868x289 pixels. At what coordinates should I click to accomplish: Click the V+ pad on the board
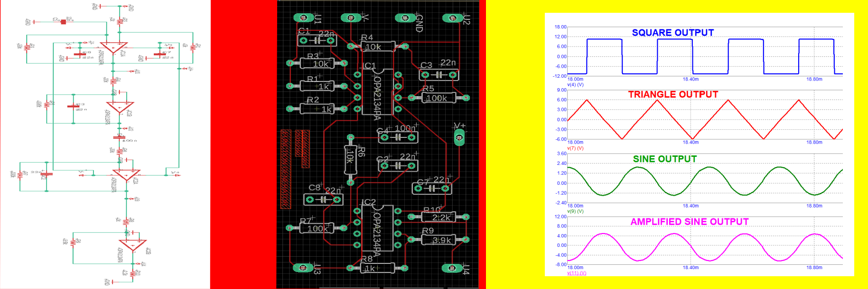coord(459,138)
